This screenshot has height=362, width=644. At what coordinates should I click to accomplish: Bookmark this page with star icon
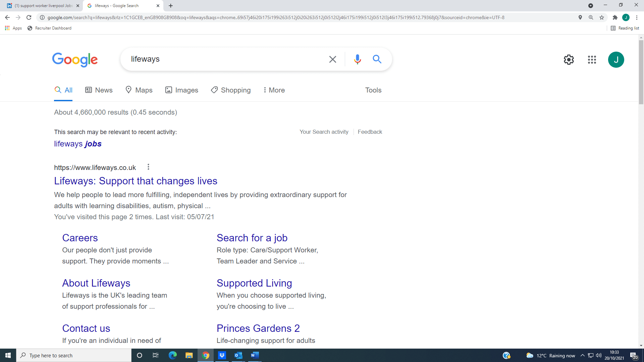pos(602,17)
